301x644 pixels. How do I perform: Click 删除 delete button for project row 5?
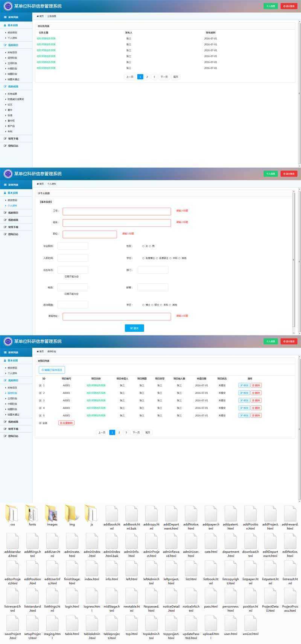click(256, 415)
